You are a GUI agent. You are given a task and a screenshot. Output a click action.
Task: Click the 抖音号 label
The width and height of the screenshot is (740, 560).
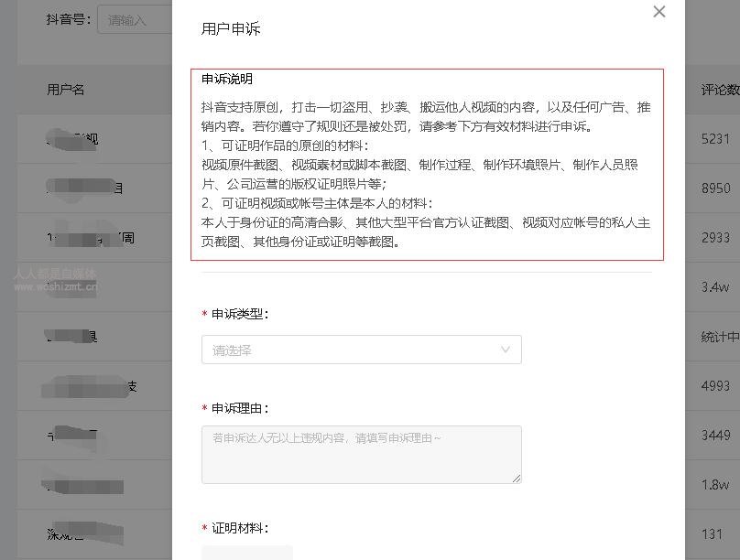[69, 19]
